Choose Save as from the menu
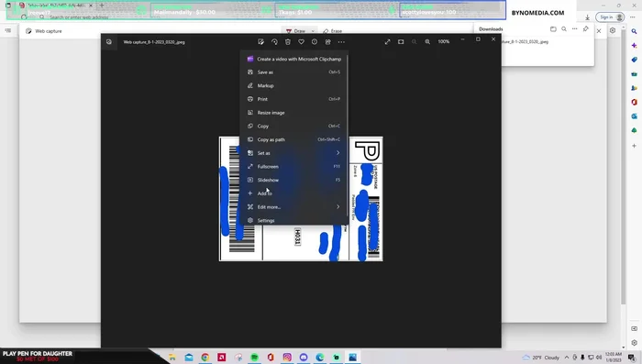Viewport: 642px width, 364px height. pos(294,72)
